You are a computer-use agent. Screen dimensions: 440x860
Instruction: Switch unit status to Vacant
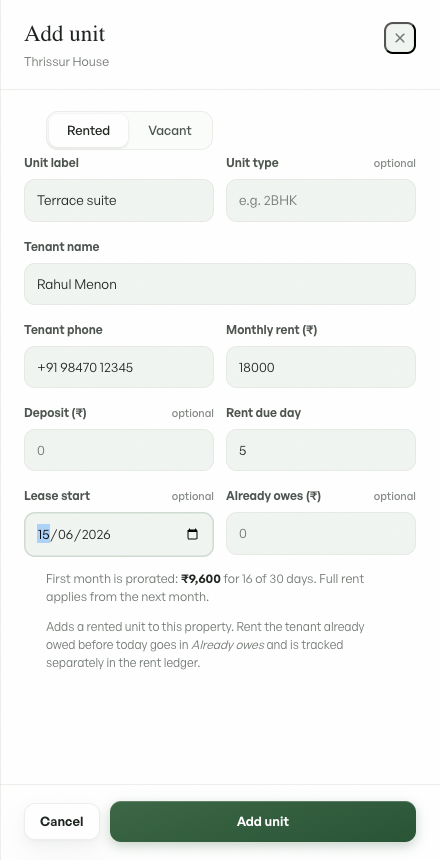point(170,131)
